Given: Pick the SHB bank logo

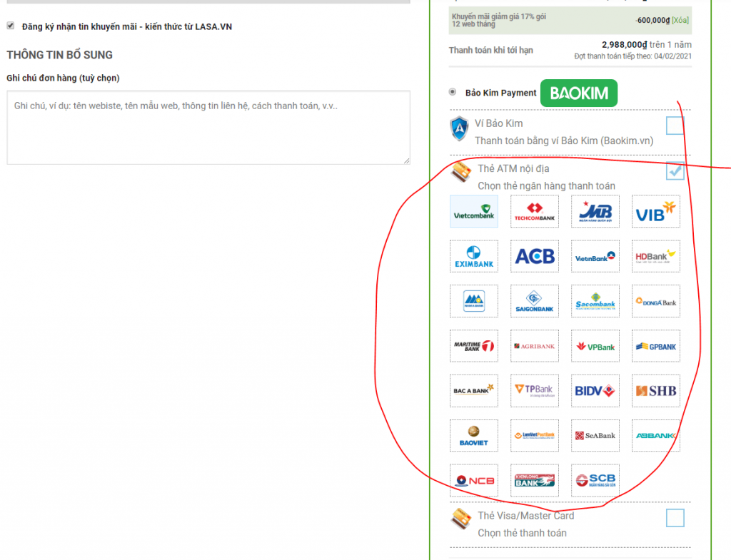Looking at the screenshot, I should [655, 390].
